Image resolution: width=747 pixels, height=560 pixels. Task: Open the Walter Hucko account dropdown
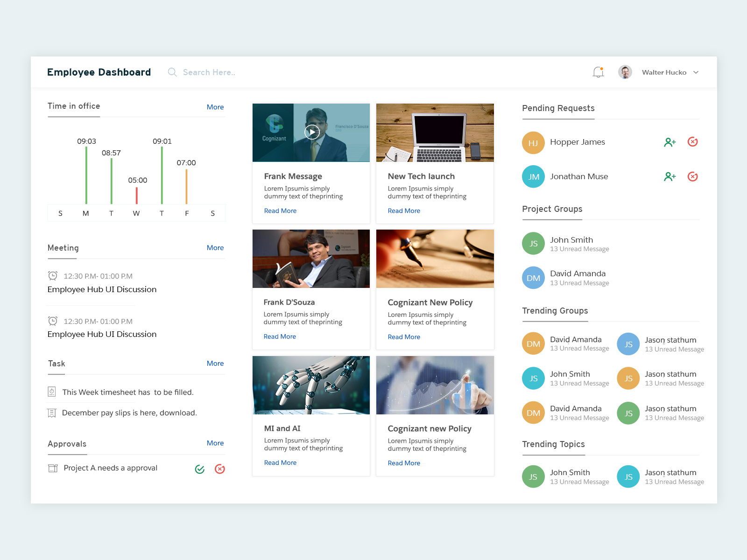point(696,72)
